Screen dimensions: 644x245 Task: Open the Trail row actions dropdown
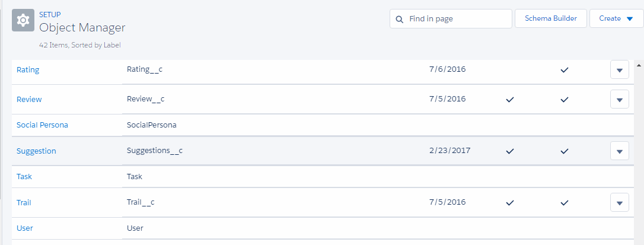pyautogui.click(x=619, y=202)
